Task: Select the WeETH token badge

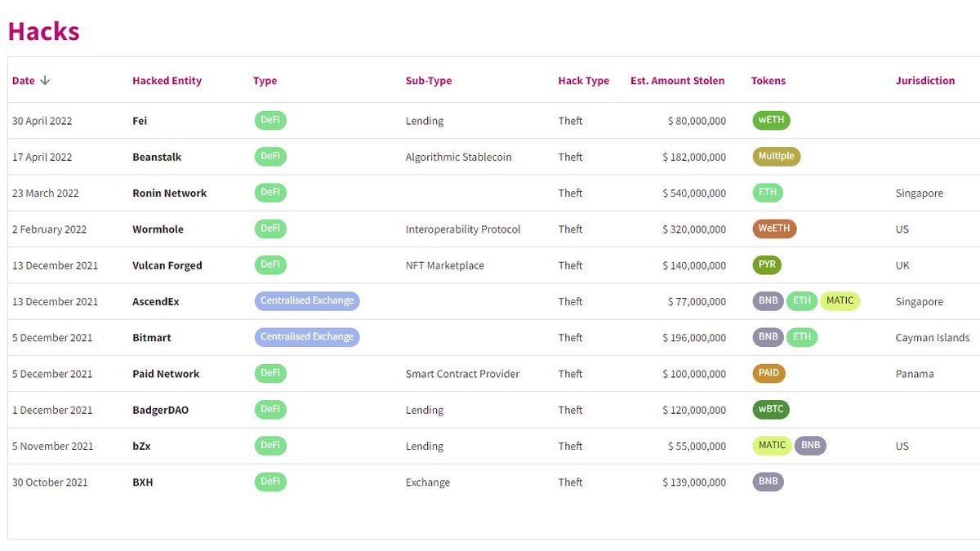Action: (774, 229)
